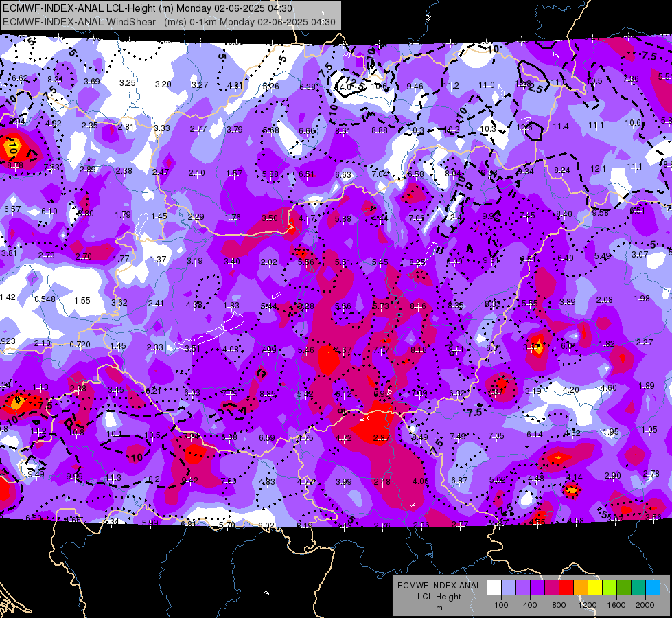Click the wind shear value 11.3
This screenshot has height=618, width=672.
(x=113, y=478)
